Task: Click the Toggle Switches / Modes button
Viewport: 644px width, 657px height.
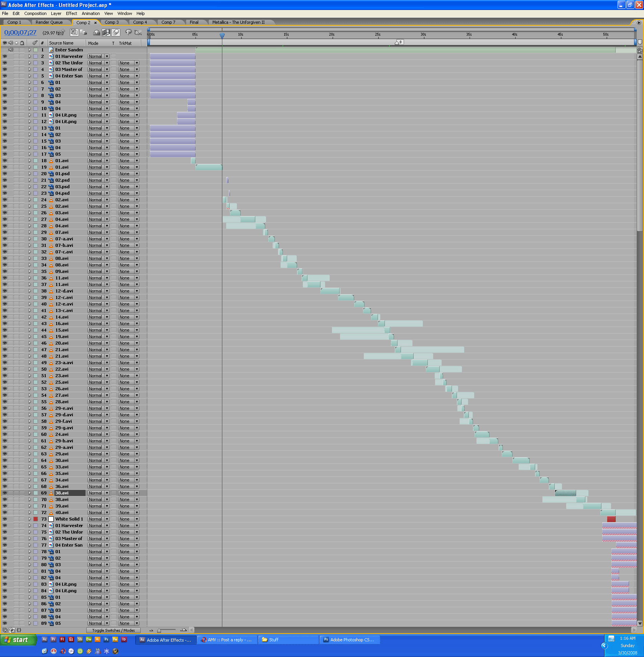Action: click(113, 630)
